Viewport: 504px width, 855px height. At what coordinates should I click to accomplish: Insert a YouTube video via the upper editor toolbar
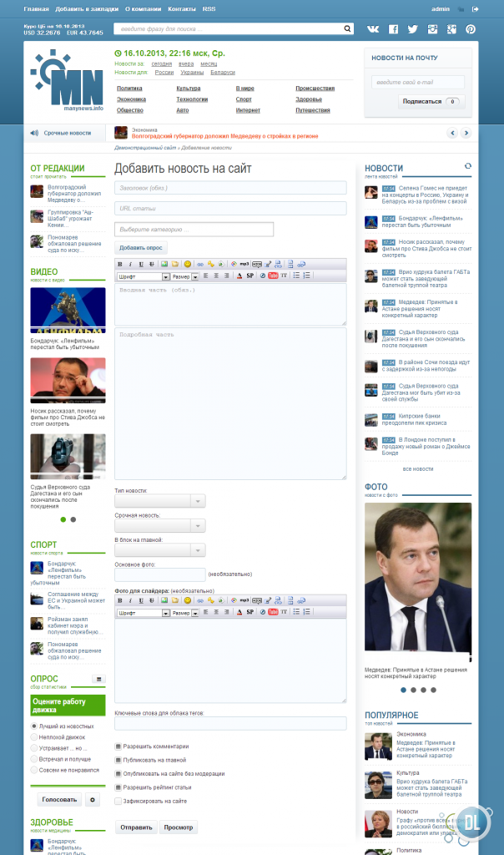(x=272, y=276)
